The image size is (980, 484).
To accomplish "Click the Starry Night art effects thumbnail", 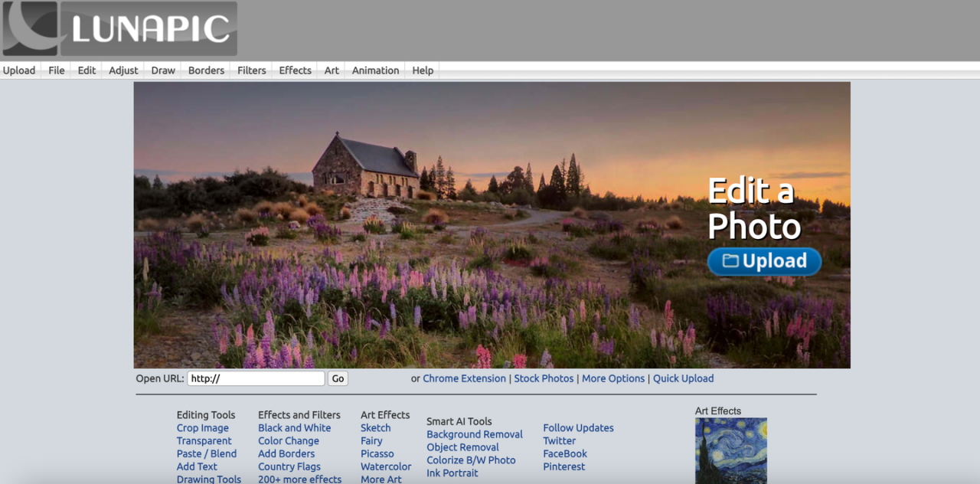I will (x=731, y=451).
